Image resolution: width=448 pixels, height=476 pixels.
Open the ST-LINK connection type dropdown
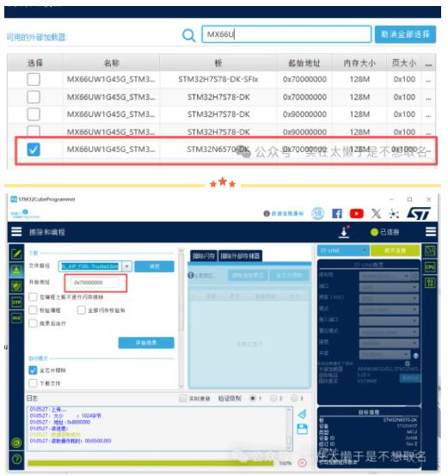(343, 250)
